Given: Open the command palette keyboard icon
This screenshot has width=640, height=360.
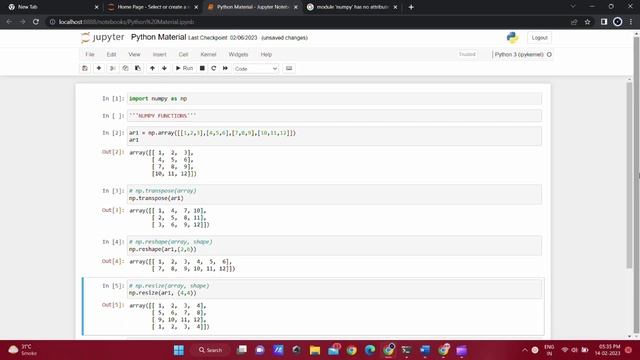Looking at the screenshot, I should pyautogui.click(x=289, y=68).
